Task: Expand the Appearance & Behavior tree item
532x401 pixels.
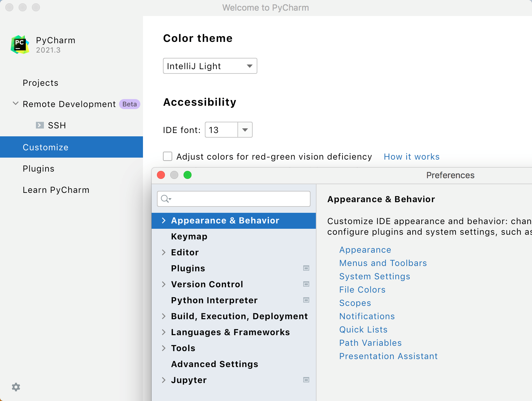Action: click(164, 220)
